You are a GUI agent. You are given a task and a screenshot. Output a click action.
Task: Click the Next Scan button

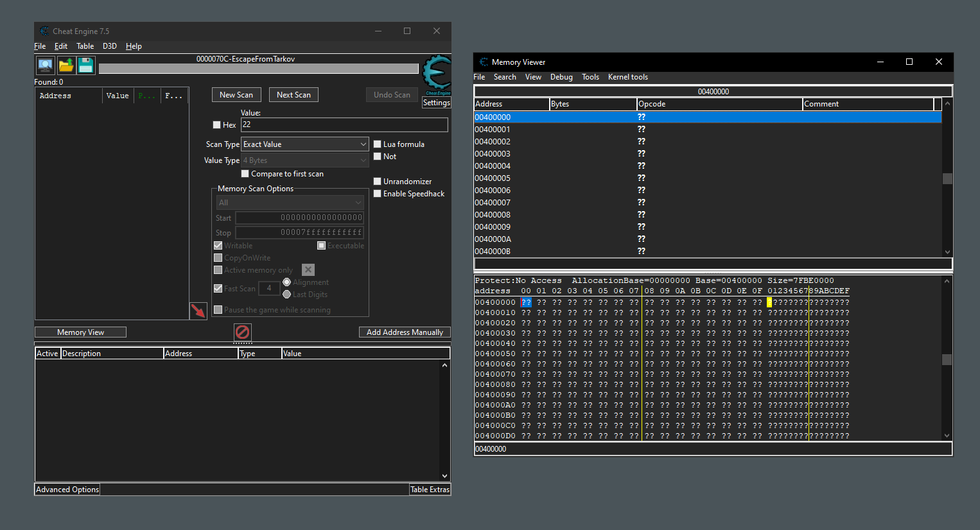[x=293, y=95]
